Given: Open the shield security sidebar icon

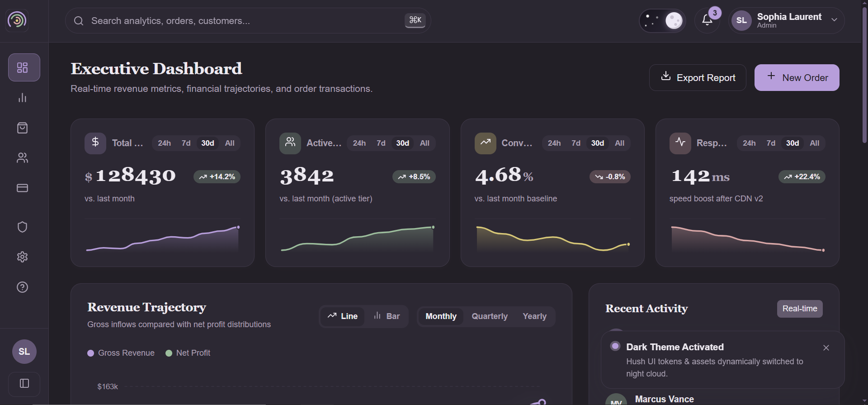Looking at the screenshot, I should [x=22, y=227].
